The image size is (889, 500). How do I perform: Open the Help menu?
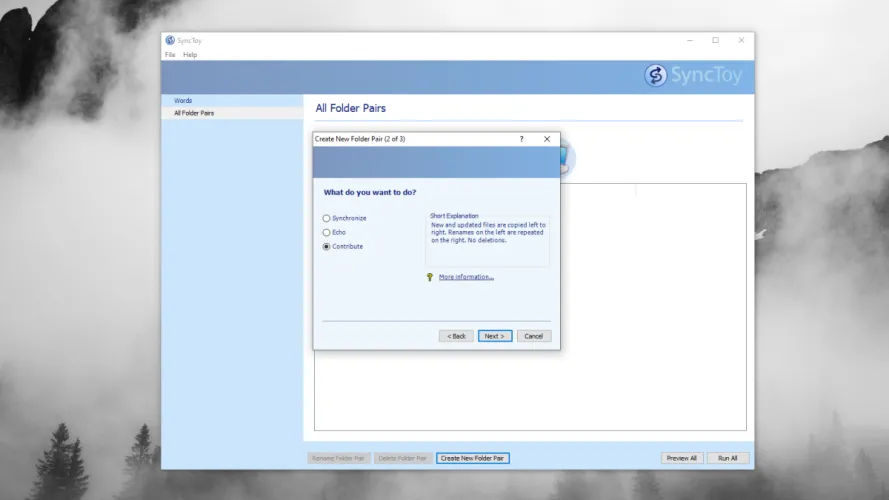pyautogui.click(x=190, y=55)
